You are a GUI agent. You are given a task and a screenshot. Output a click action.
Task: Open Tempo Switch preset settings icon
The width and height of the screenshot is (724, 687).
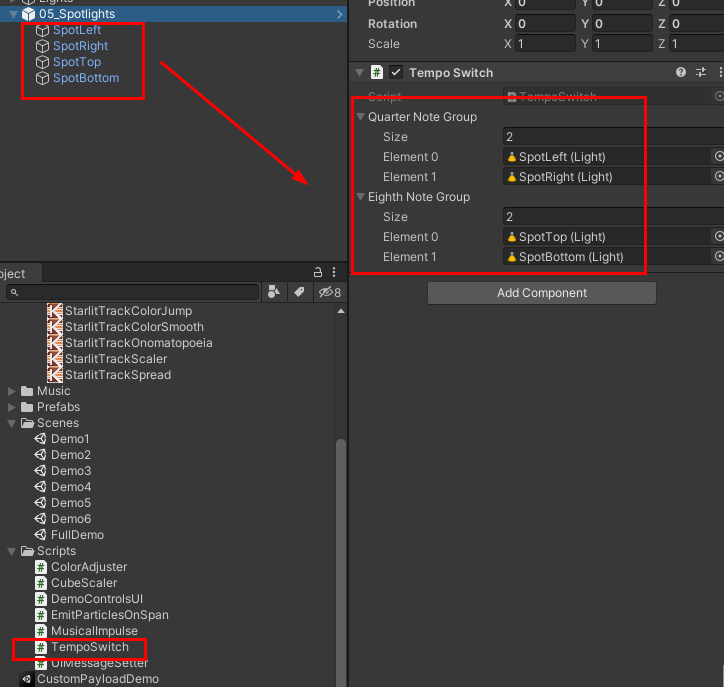click(x=701, y=72)
